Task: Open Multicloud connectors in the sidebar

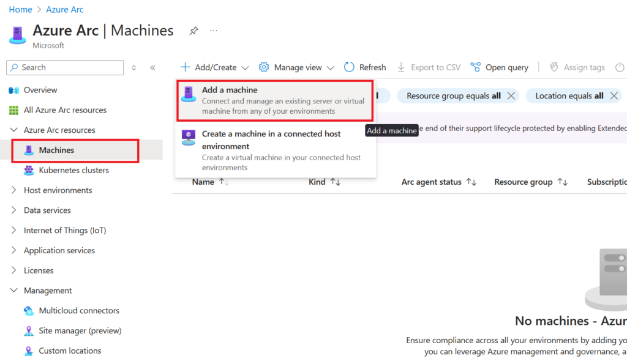Action: (x=79, y=310)
